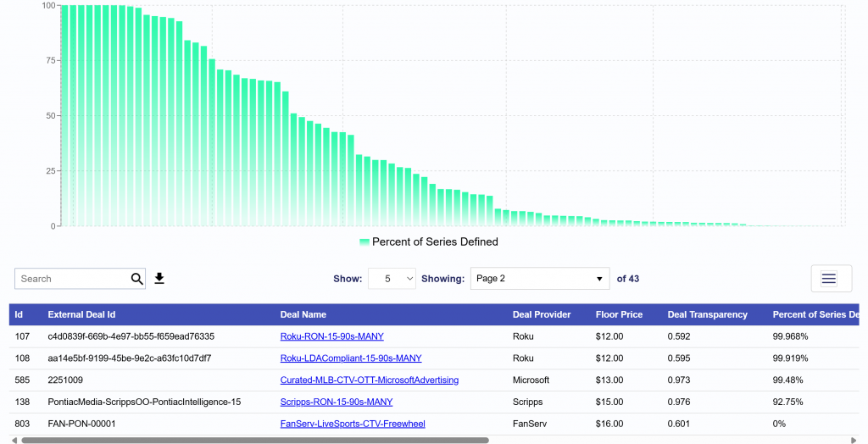Viewport: 868px width, 444px height.
Task: Click the 'of 43' page count text
Action: click(628, 279)
